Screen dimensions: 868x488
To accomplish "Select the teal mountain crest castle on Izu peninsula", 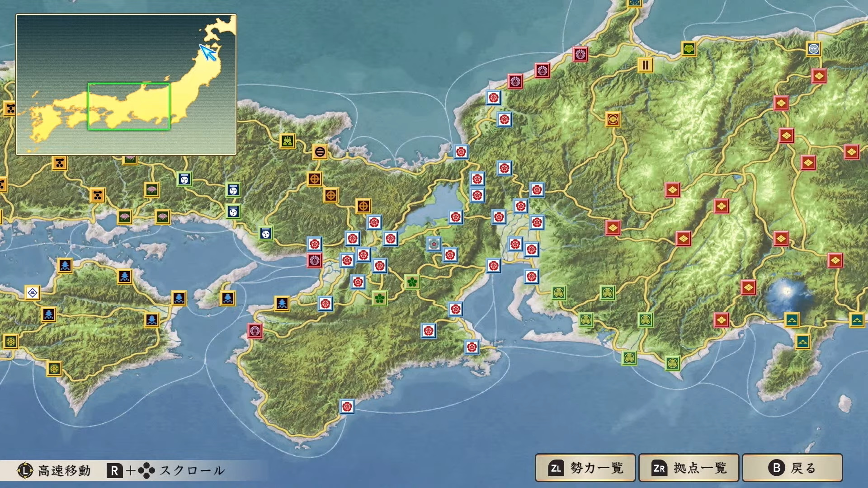I will click(802, 342).
